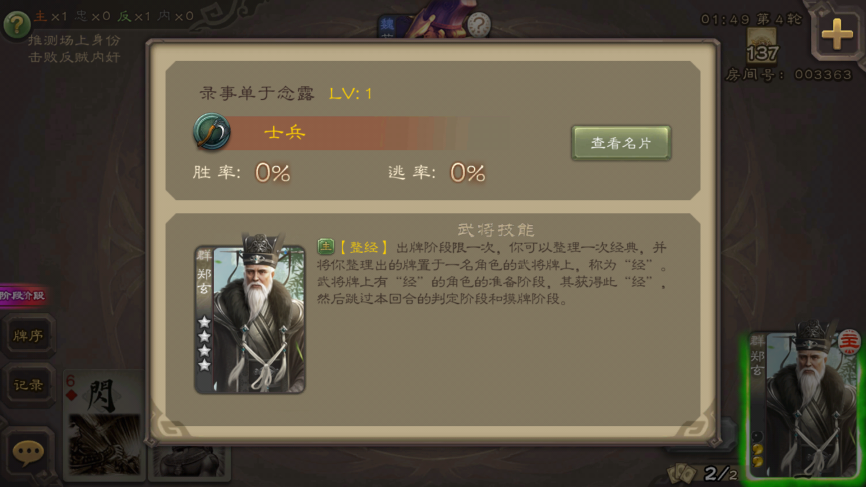Select the 阶段介绍 side tab
Screen dimensions: 866x487
point(23,295)
